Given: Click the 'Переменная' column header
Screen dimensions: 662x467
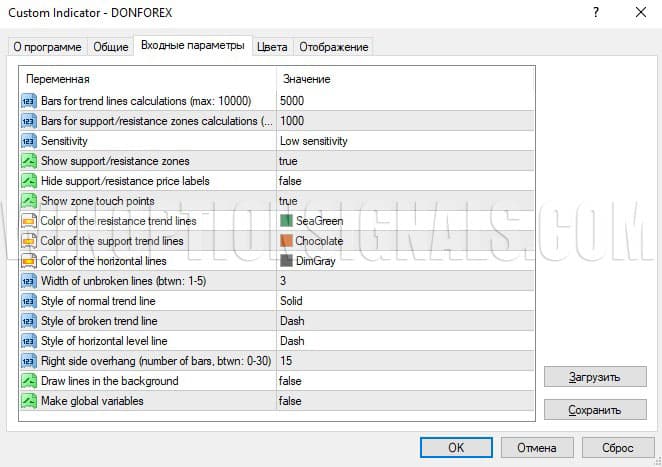Looking at the screenshot, I should [x=58, y=79].
